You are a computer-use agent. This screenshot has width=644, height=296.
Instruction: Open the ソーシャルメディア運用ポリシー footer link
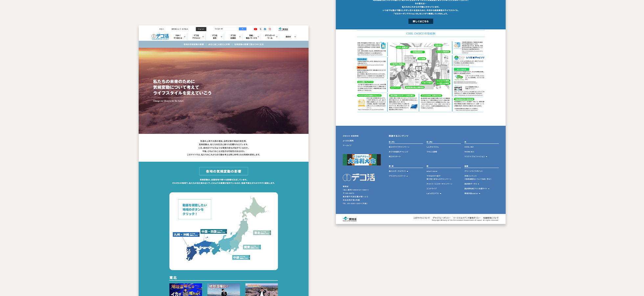pyautogui.click(x=467, y=218)
